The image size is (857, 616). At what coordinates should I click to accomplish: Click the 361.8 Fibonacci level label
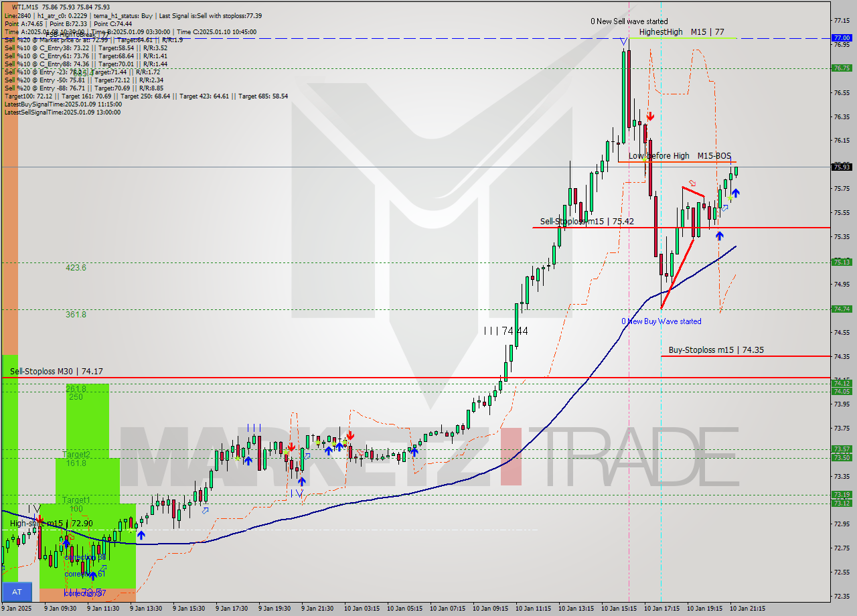point(76,314)
